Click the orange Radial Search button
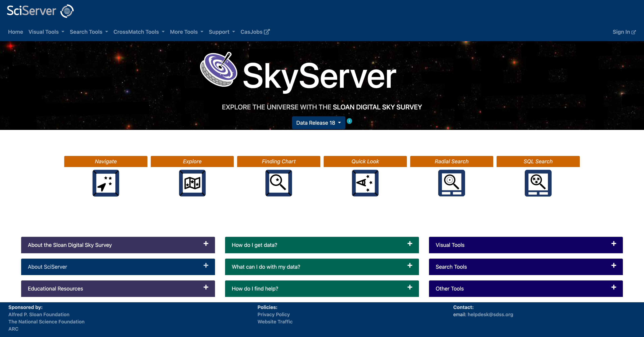Screen dimensions: 644x337 [x=451, y=161]
